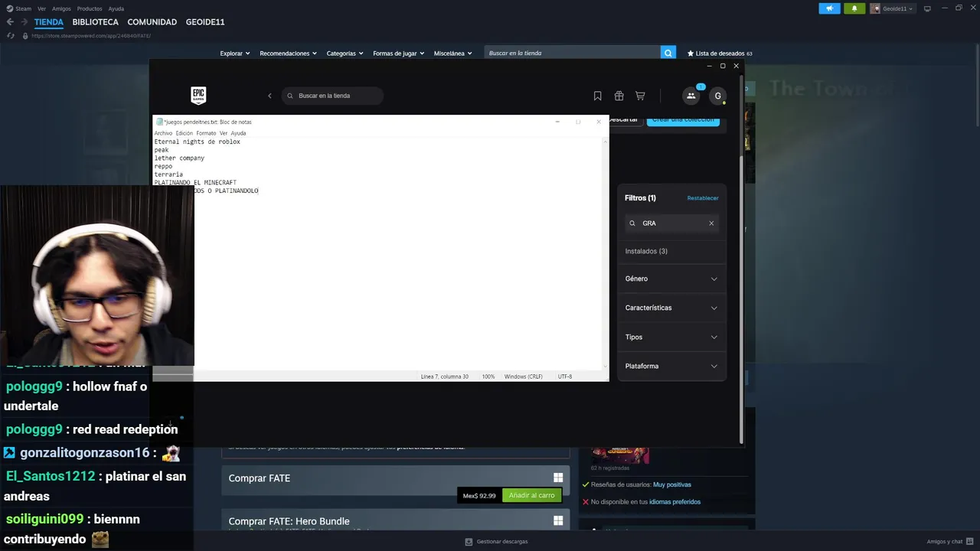Toggle the Instalados (3) filter
This screenshot has height=551, width=980.
(646, 251)
